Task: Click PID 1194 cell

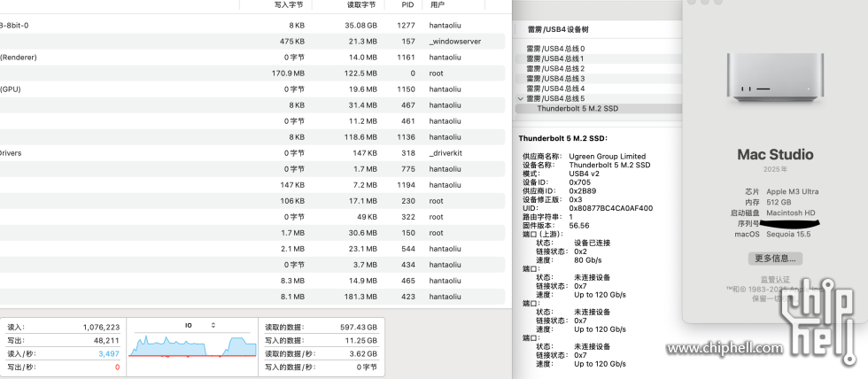Action: (x=406, y=185)
